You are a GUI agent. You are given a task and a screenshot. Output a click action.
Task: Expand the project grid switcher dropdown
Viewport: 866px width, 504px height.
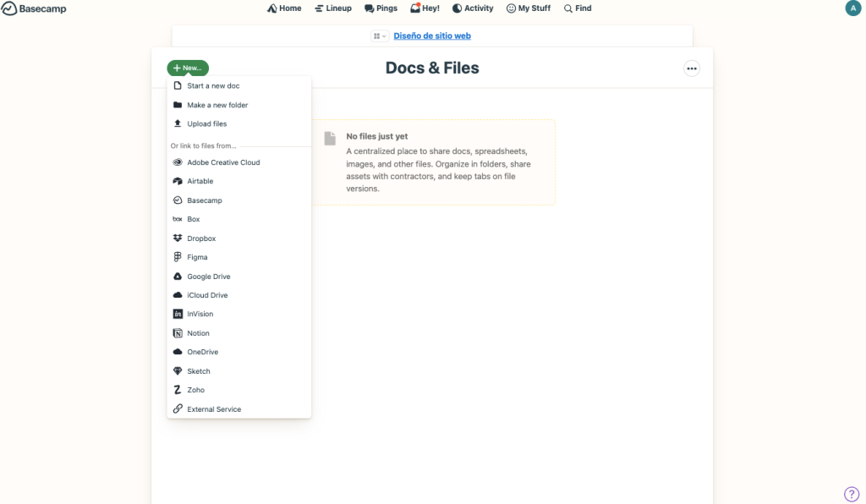click(x=379, y=36)
